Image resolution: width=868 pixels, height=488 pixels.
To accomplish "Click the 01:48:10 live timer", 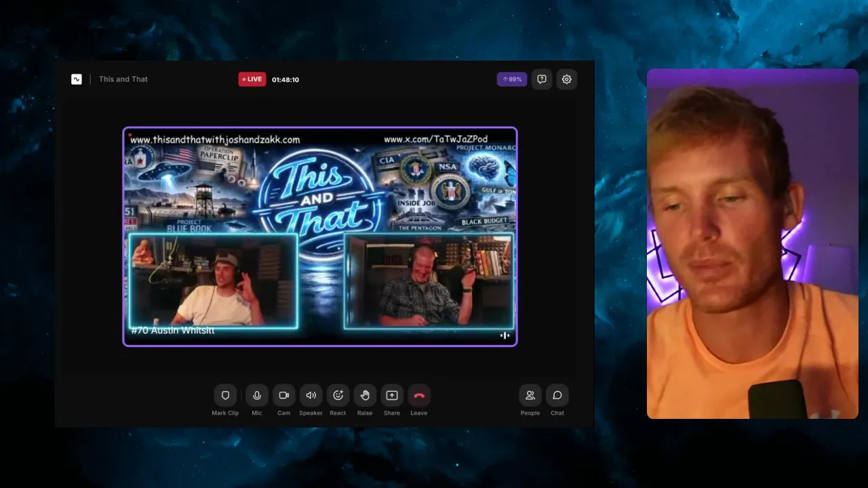I will 285,79.
